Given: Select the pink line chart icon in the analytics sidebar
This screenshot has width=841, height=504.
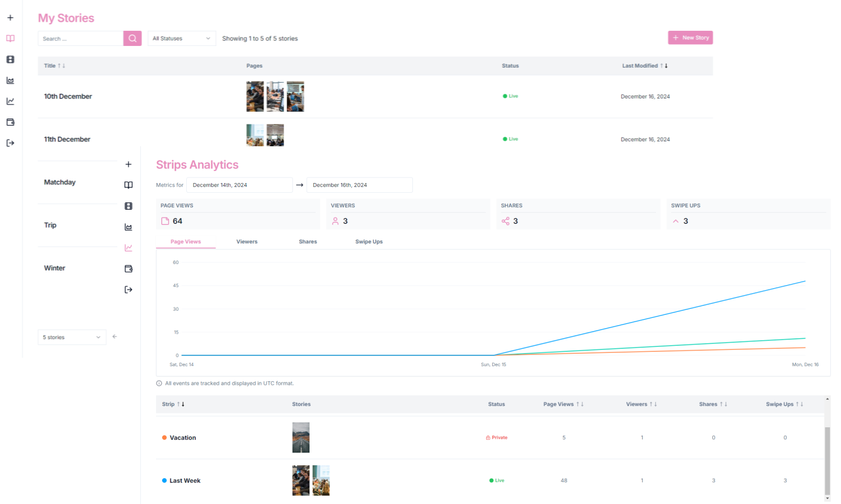Looking at the screenshot, I should pyautogui.click(x=128, y=248).
